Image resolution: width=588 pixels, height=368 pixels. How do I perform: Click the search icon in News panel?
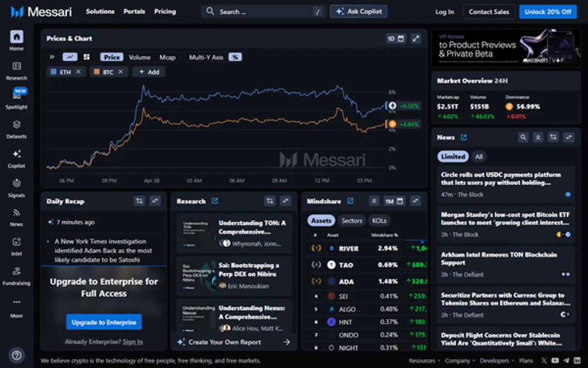tap(523, 138)
